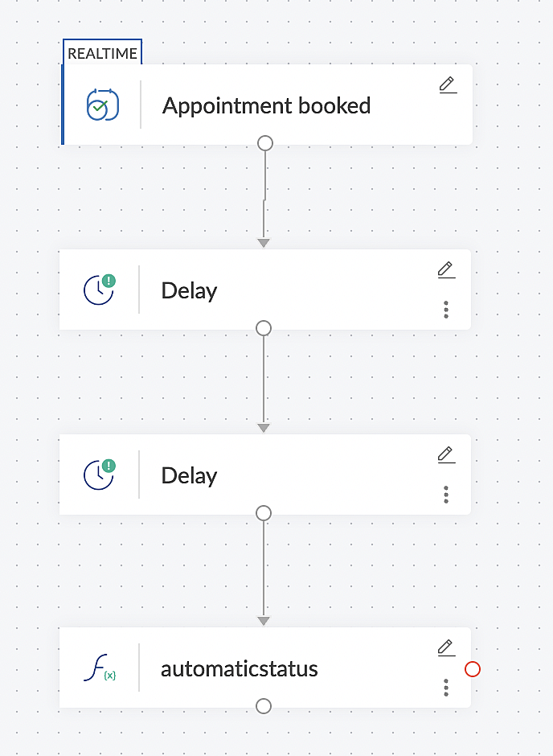Click the first Delay clock icon
This screenshot has width=553, height=756.
coord(100,290)
